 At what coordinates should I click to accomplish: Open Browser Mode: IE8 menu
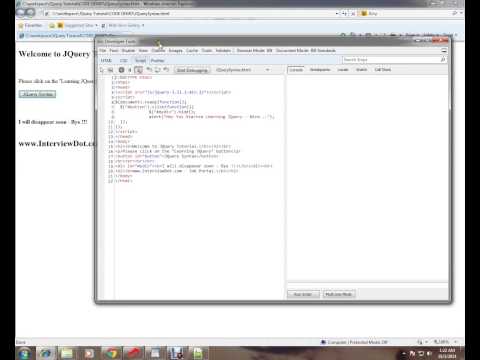[x=255, y=51]
